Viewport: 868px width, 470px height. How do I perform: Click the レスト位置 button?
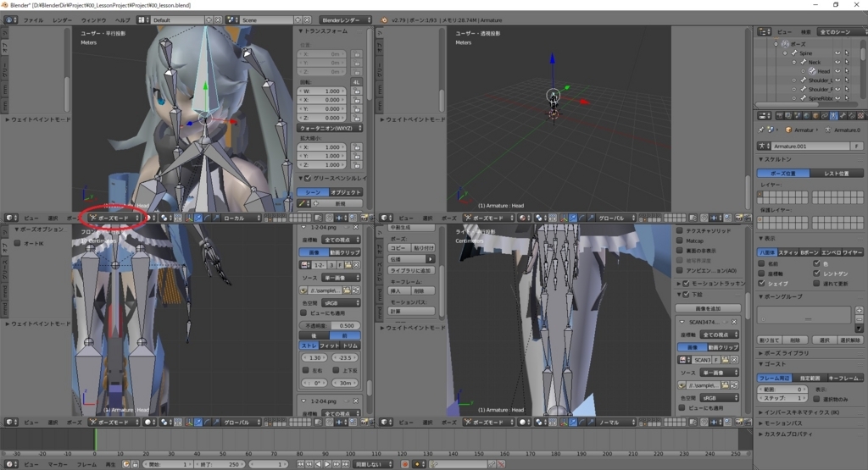pos(836,173)
